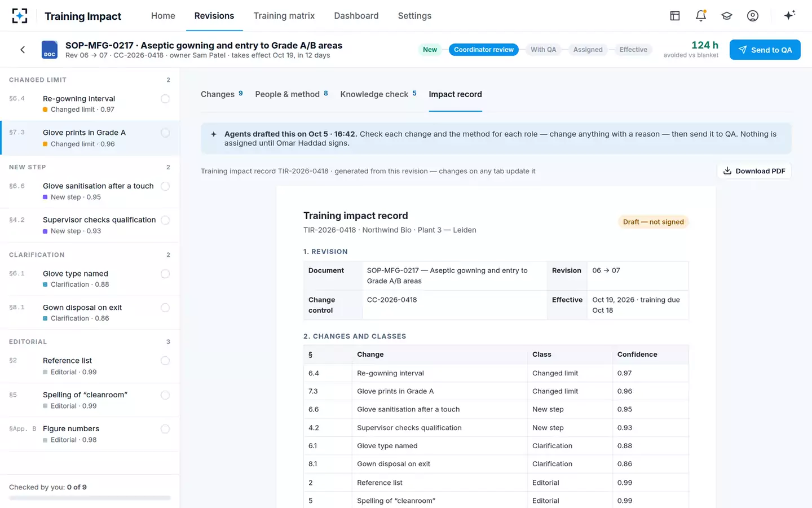The height and width of the screenshot is (508, 812).
Task: Click the With QA stage pill
Action: pyautogui.click(x=544, y=50)
